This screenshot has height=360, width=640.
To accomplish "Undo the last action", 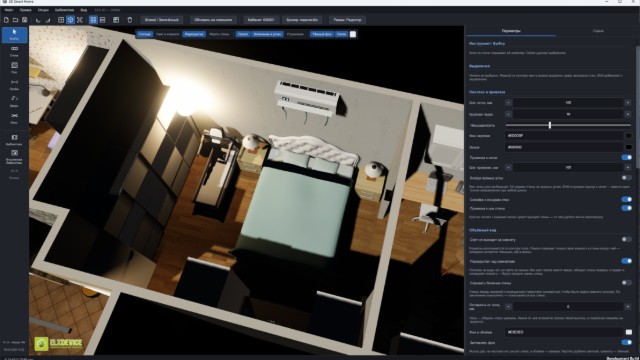I will [x=38, y=20].
